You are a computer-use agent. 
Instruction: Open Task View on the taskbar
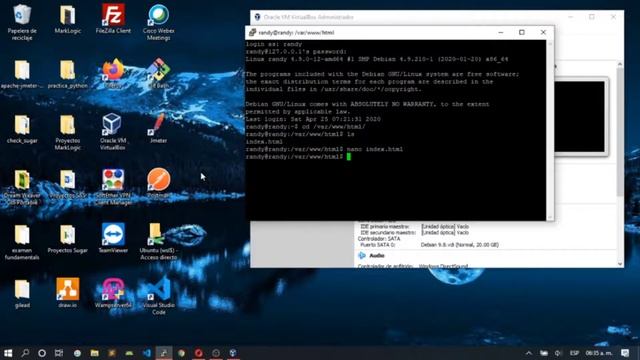point(59,353)
